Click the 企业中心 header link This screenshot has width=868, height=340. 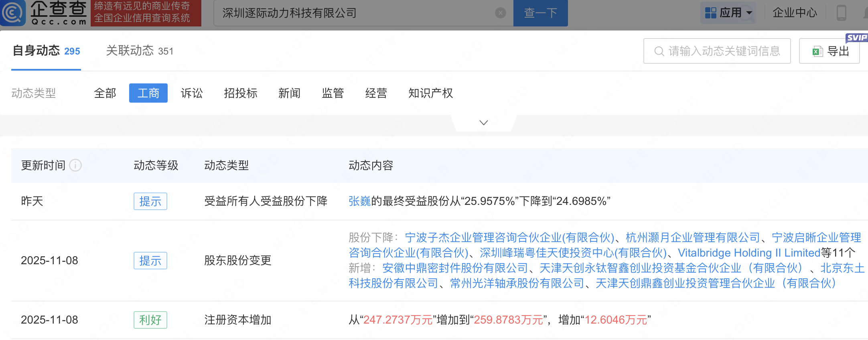coord(795,13)
